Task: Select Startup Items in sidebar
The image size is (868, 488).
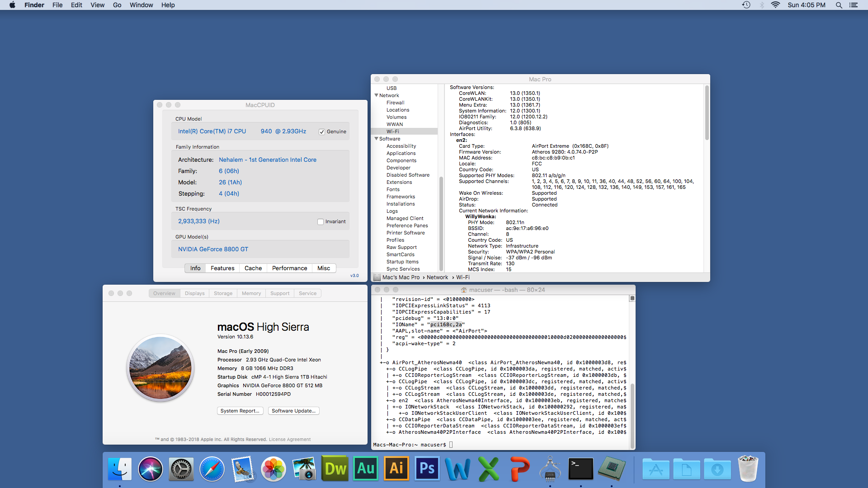Action: [x=402, y=262]
